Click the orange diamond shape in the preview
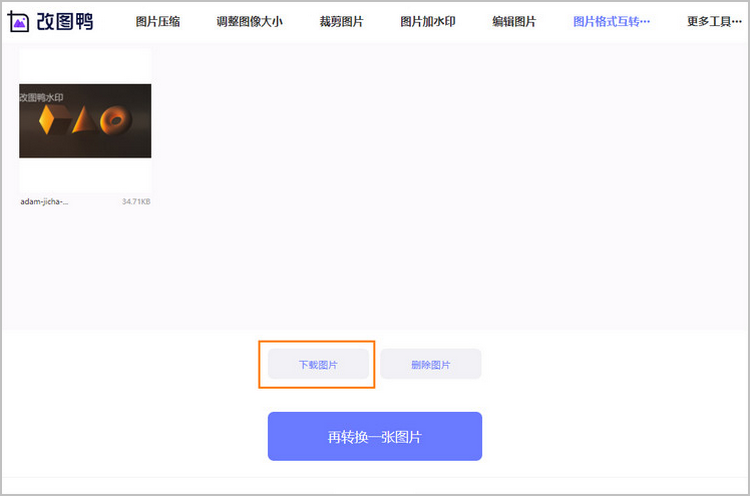 tap(48, 121)
